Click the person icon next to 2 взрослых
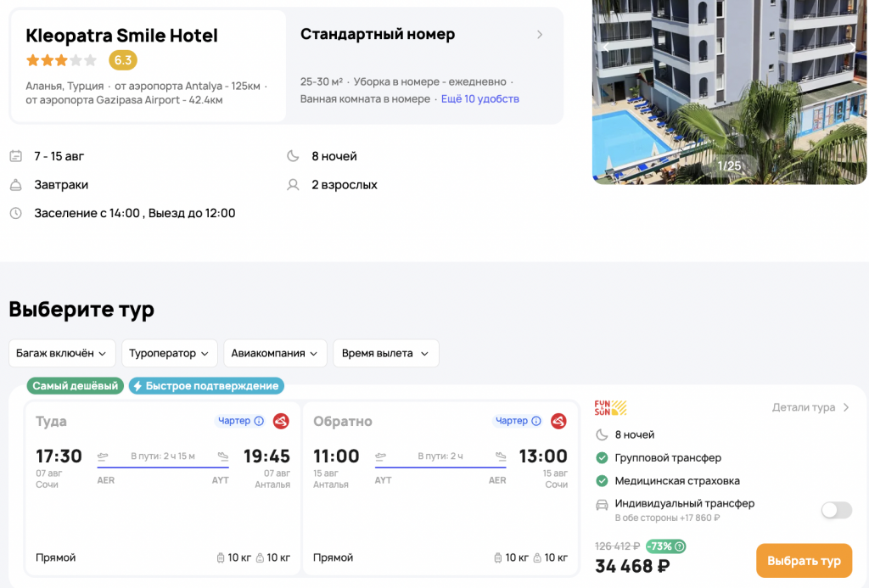 [293, 185]
